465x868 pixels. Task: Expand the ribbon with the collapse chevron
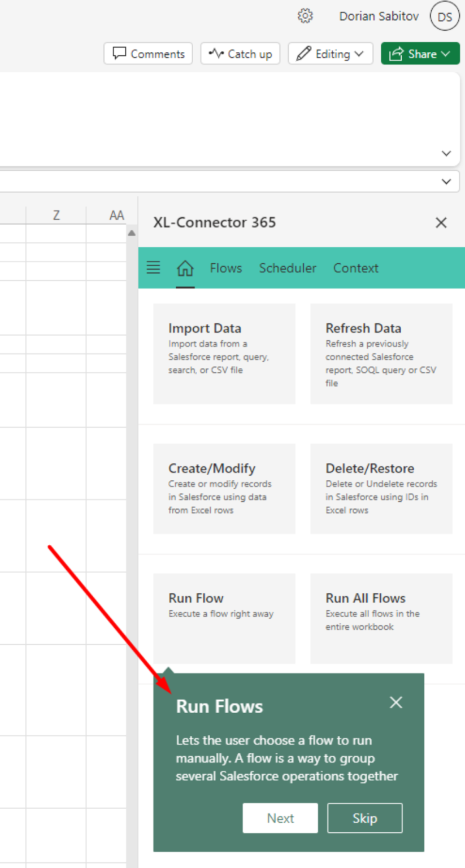[x=446, y=153]
